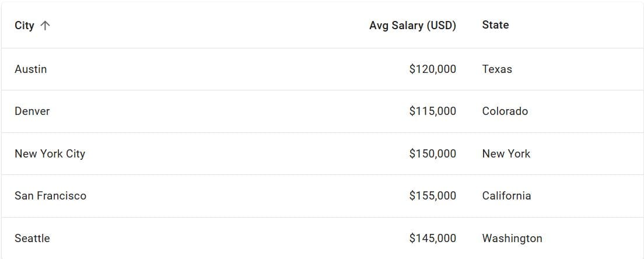The height and width of the screenshot is (259, 644).
Task: Click the Colorado state cell
Action: pos(505,111)
